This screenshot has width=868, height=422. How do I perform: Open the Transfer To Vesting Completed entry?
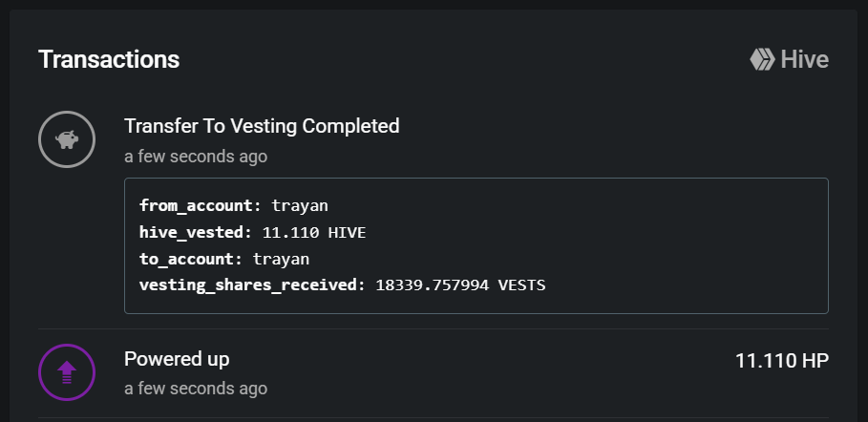point(262,126)
